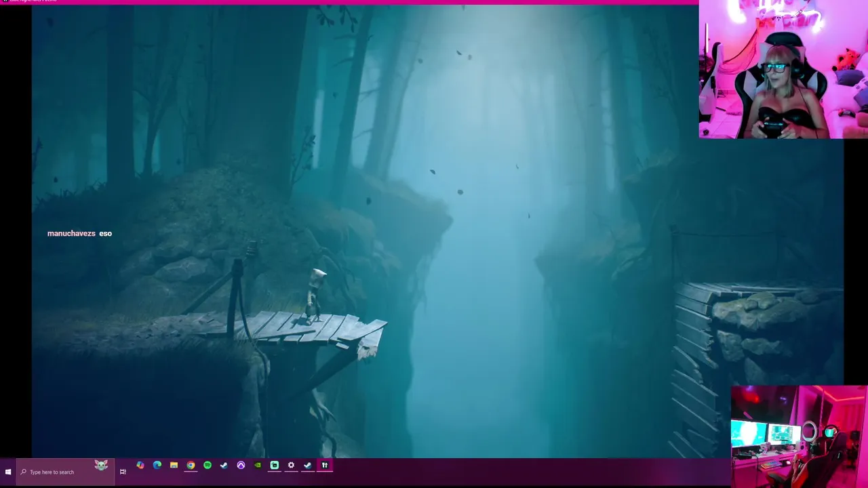Click the search bar mascot icon
868x488 pixels.
[101, 465]
